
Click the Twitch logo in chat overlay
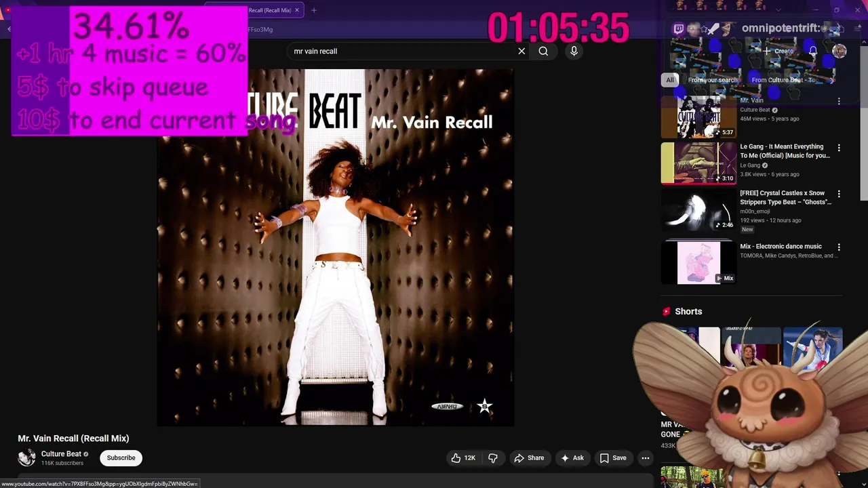(678, 28)
